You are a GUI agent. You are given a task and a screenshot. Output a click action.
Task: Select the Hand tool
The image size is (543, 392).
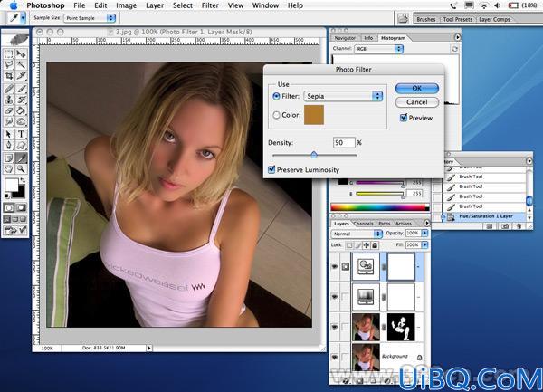pos(9,169)
